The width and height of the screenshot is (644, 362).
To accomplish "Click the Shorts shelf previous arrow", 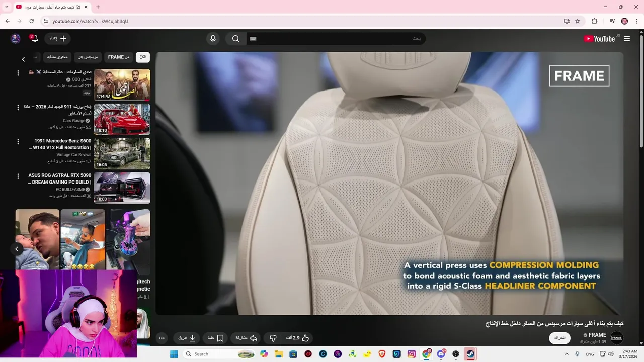I will tap(17, 249).
